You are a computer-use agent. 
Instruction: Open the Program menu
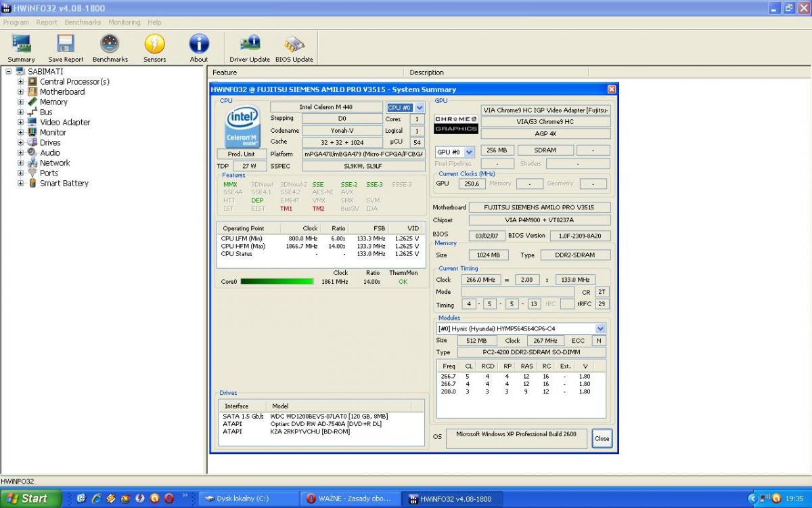[x=16, y=22]
